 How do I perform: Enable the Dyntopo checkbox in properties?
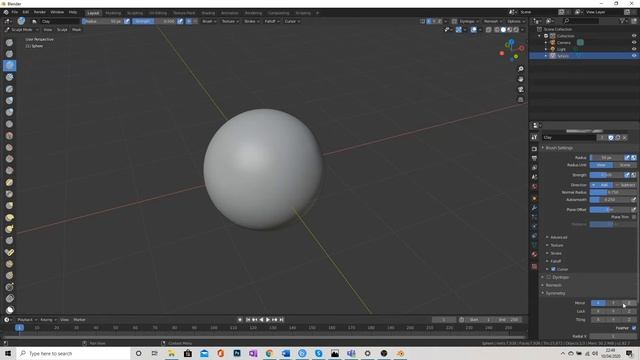pyautogui.click(x=549, y=277)
